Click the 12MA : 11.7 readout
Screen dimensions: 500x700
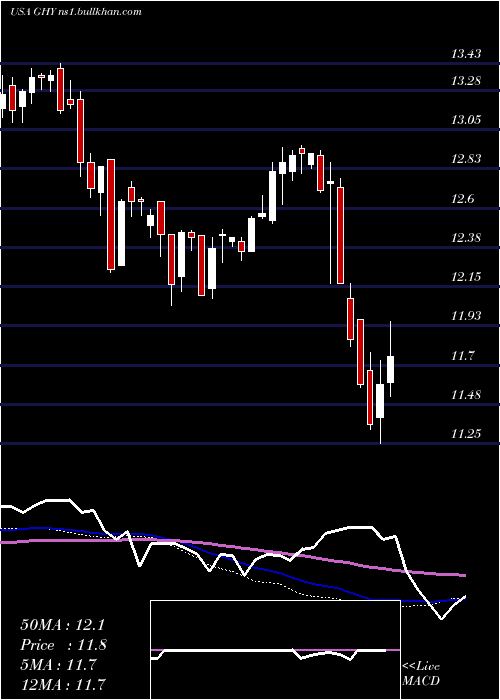[x=62, y=684]
